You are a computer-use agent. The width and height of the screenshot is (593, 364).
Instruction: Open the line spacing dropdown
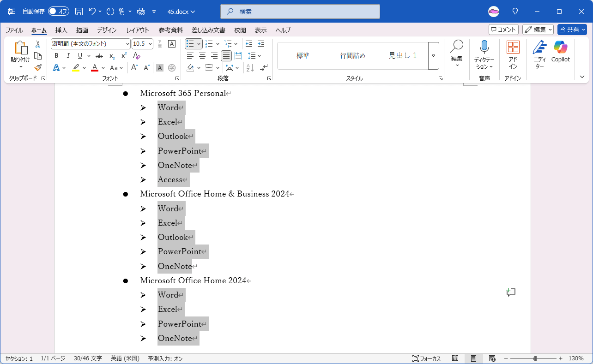click(254, 56)
